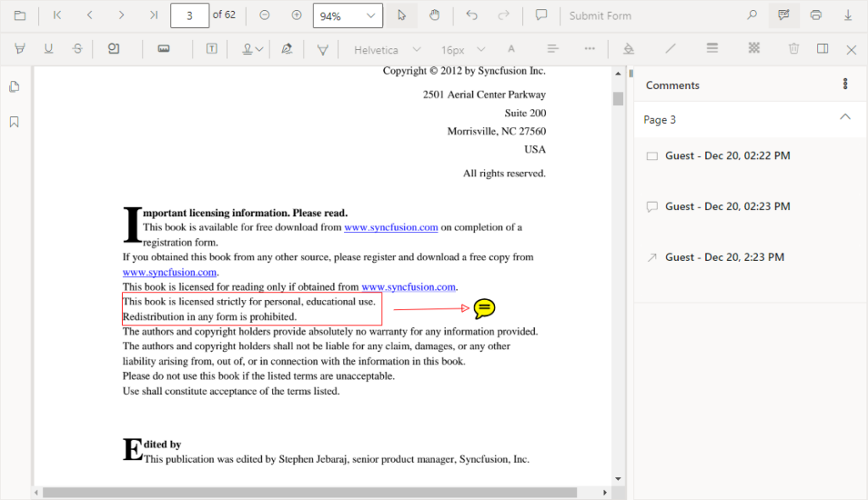Click the page number field
The height and width of the screenshot is (500, 868).
(190, 15)
